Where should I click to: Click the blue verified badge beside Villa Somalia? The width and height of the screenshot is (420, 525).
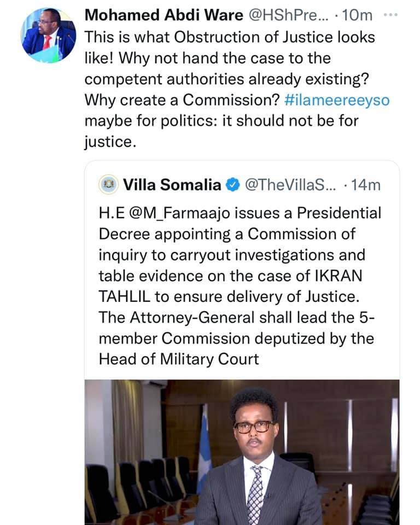point(232,185)
